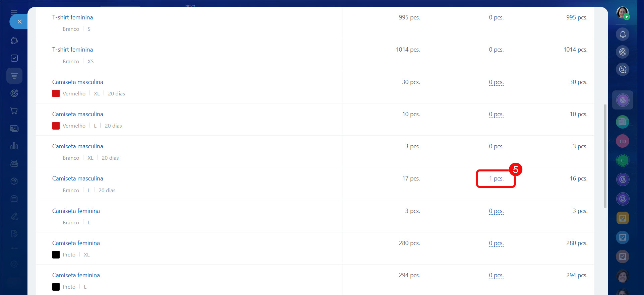Click the TD pink avatar icon
Viewport: 644px width, 295px height.
623,141
